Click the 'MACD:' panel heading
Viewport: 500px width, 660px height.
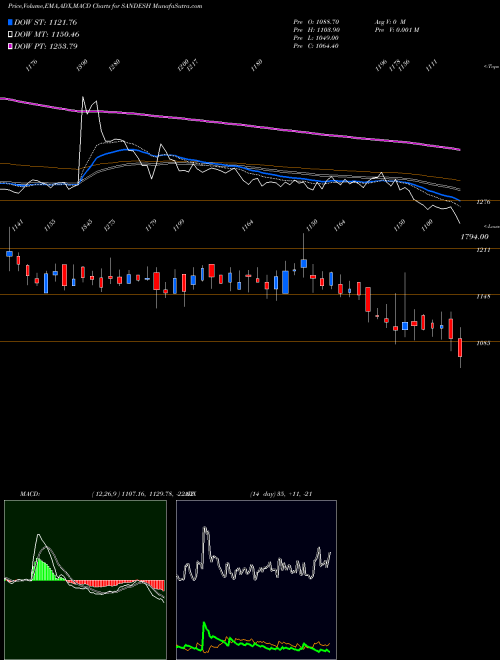pos(29,494)
